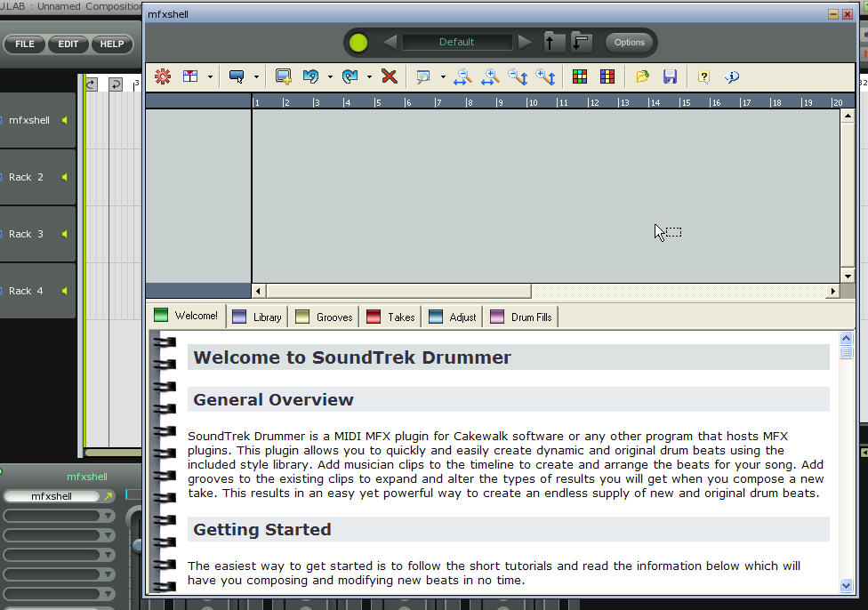Click the zoom view magnifier icon
This screenshot has height=610, width=868.
click(x=423, y=76)
